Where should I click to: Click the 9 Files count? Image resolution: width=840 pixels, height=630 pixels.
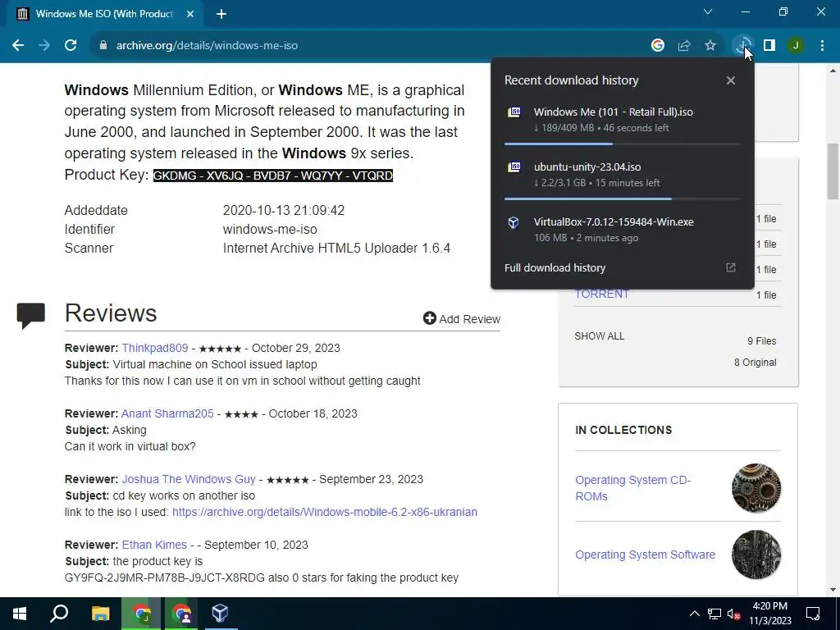click(762, 340)
